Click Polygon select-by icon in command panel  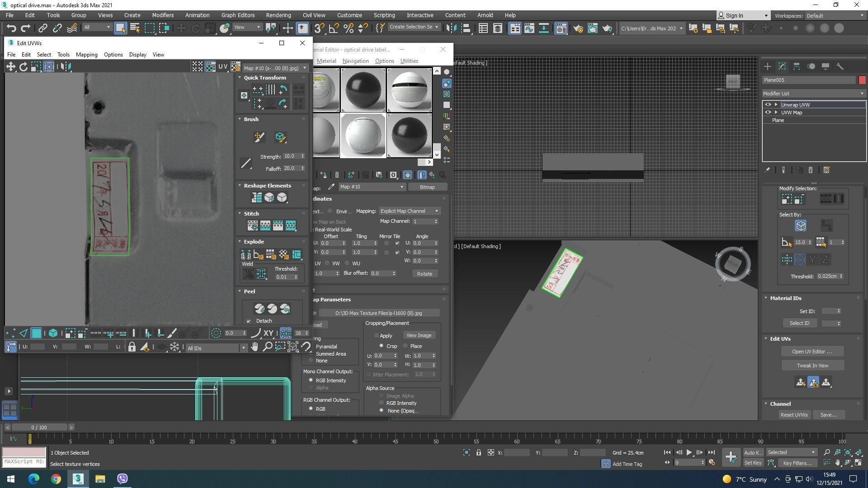pyautogui.click(x=801, y=225)
